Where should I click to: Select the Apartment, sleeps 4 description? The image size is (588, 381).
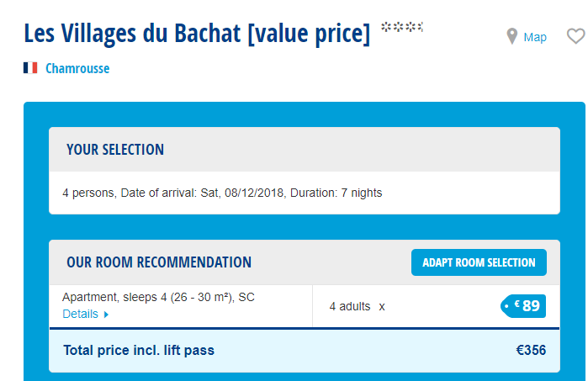point(158,297)
